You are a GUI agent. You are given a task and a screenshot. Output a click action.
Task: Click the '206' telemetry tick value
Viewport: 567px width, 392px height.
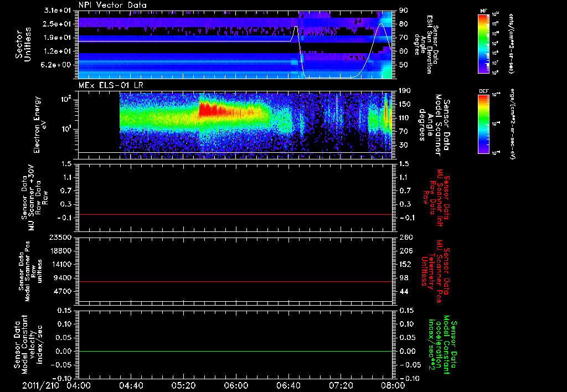click(406, 251)
